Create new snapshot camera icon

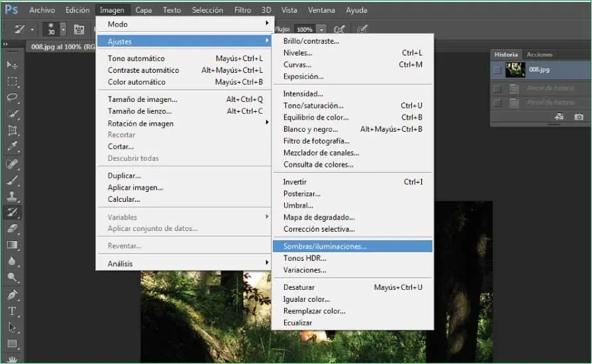(578, 117)
